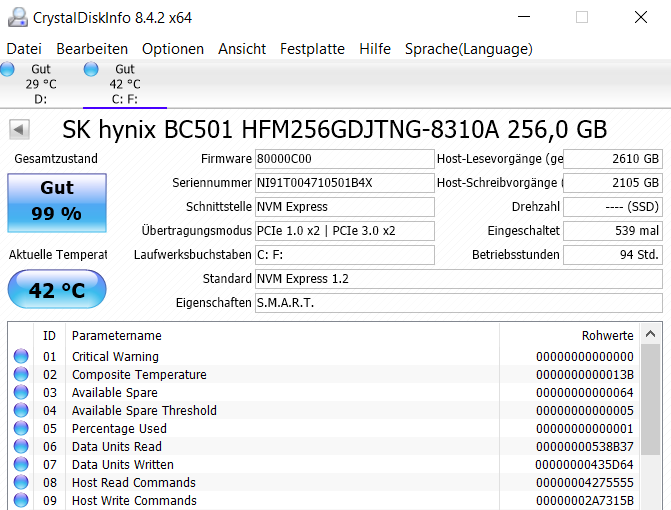Click status orb of Available Spare Threshold row
671x510 pixels.
click(x=21, y=410)
